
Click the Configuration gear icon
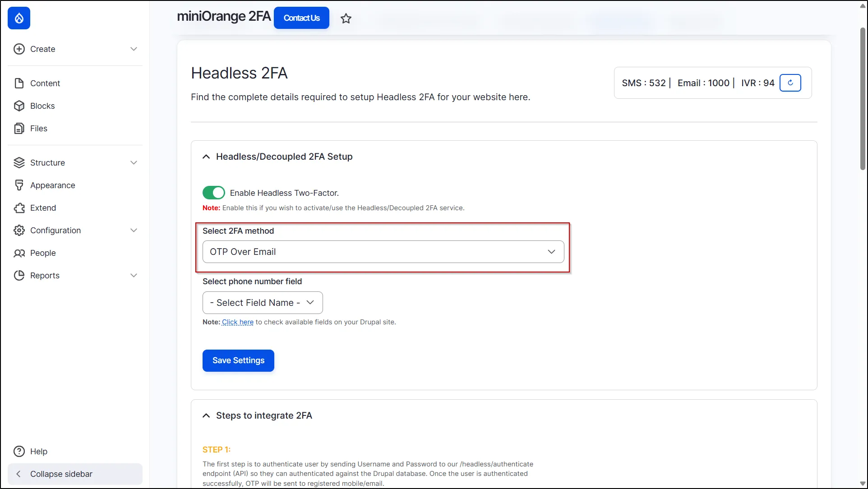19,231
